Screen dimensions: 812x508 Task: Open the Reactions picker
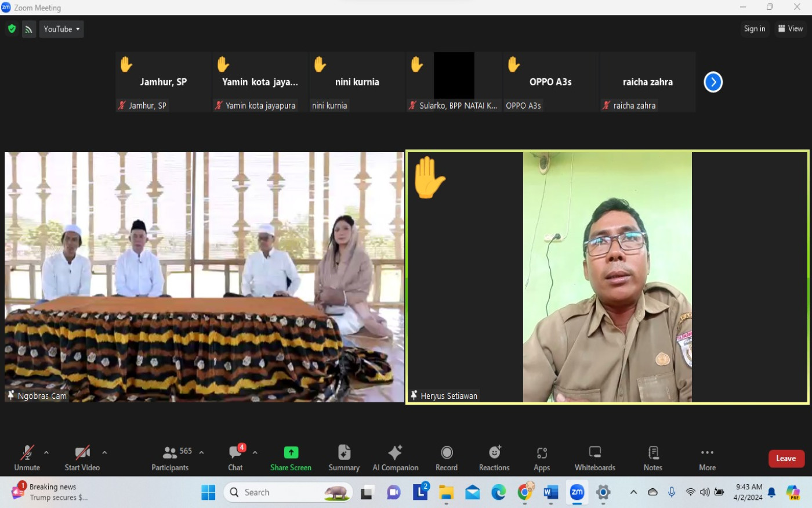(x=494, y=457)
